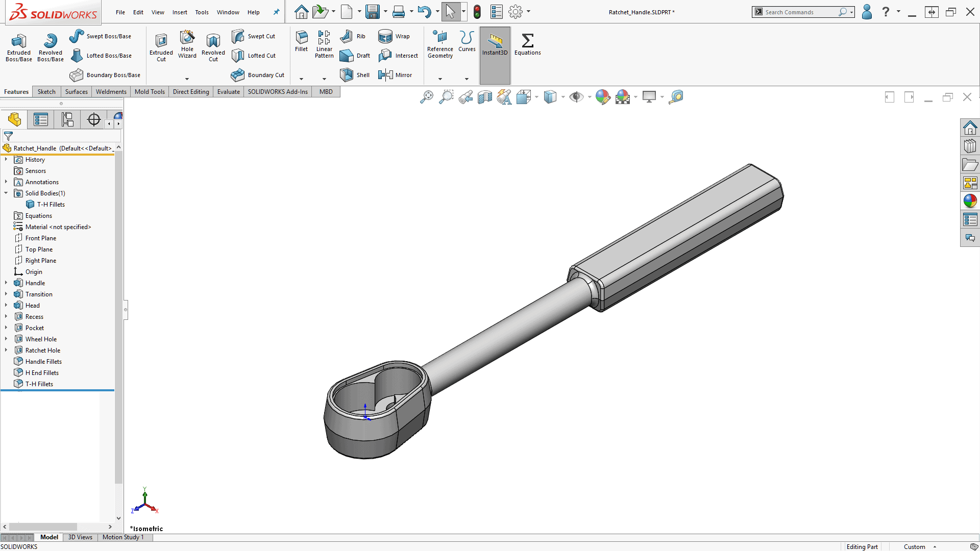Open the Linear Pattern dropdown arrow

pyautogui.click(x=324, y=79)
